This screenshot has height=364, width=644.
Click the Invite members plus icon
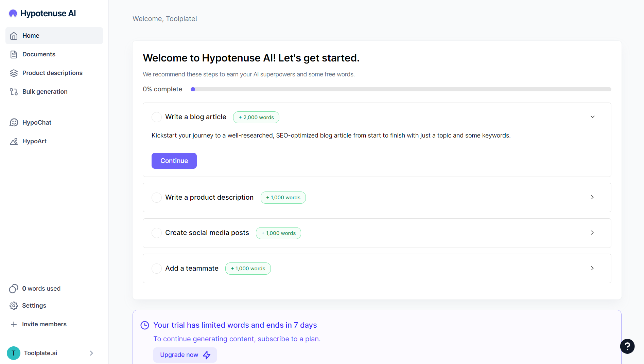coord(14,324)
